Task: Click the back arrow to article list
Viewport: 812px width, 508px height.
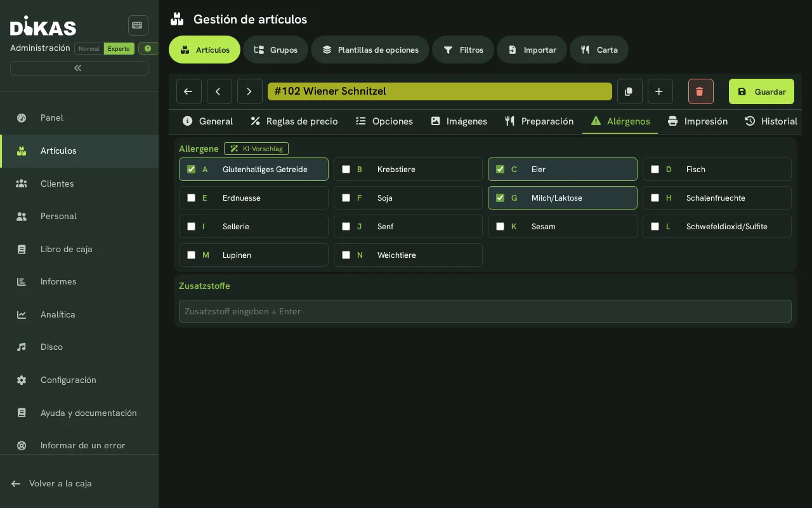Action: 189,91
